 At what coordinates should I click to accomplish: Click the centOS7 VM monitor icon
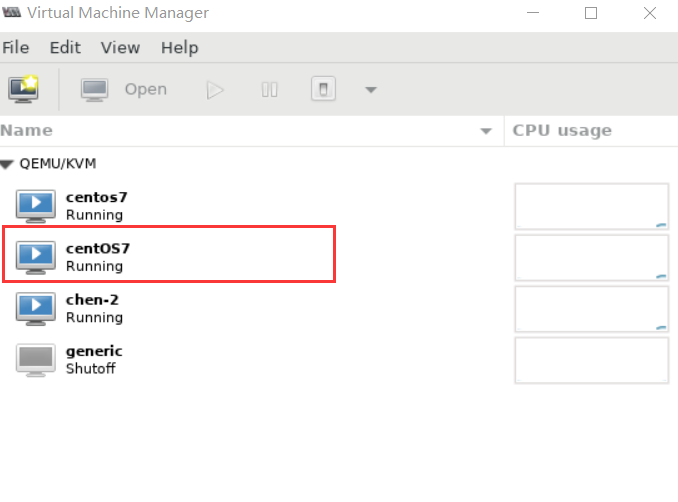coord(36,257)
